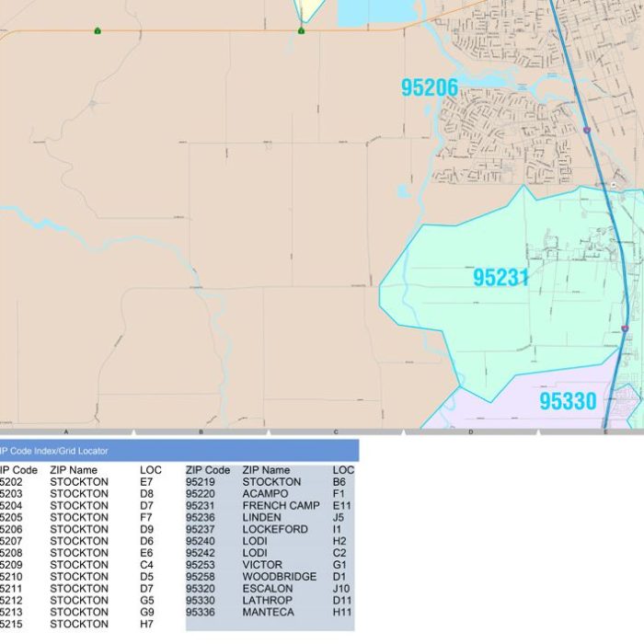644x644 pixels.
Task: Click the STOCKTON name in the 5215 row
Action: 79,625
